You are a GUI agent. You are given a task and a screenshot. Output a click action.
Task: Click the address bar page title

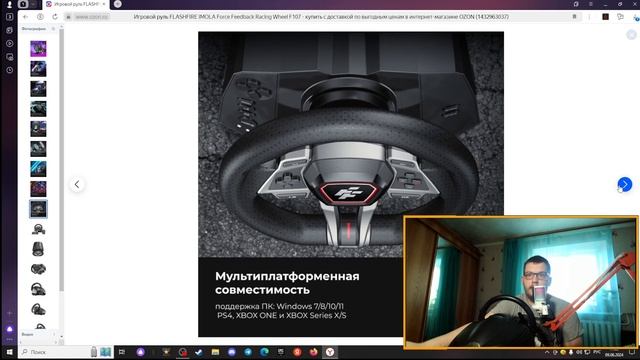click(x=321, y=17)
